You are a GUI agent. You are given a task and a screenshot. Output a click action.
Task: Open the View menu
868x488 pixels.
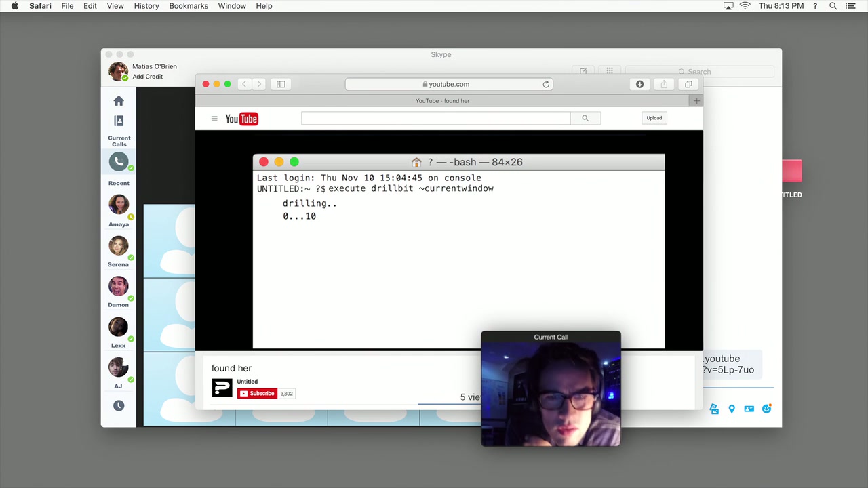point(115,6)
